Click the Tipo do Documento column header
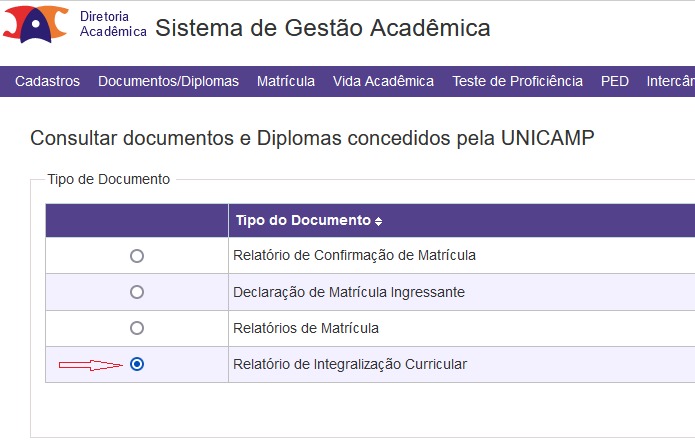The height and width of the screenshot is (445, 695). [x=303, y=220]
